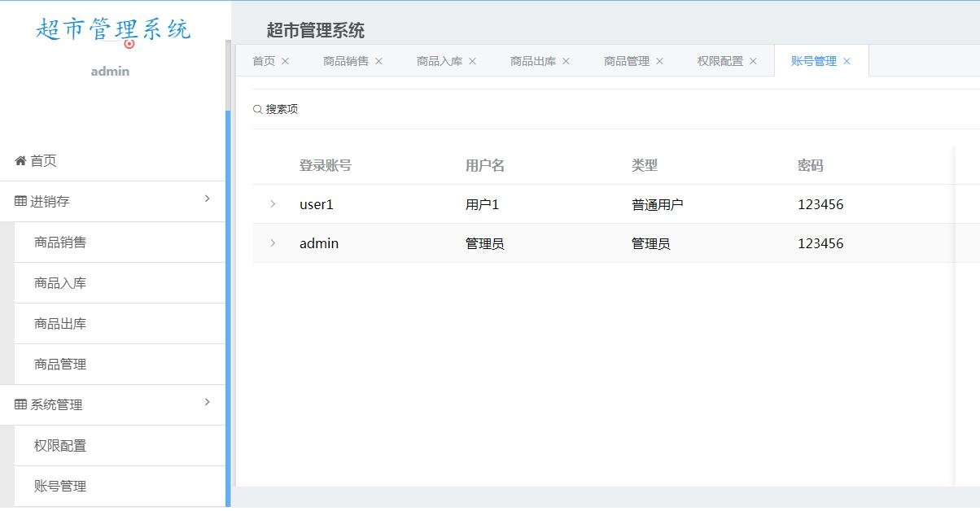Open 权限配置 in the sidebar
The width and height of the screenshot is (980, 511).
(120, 446)
